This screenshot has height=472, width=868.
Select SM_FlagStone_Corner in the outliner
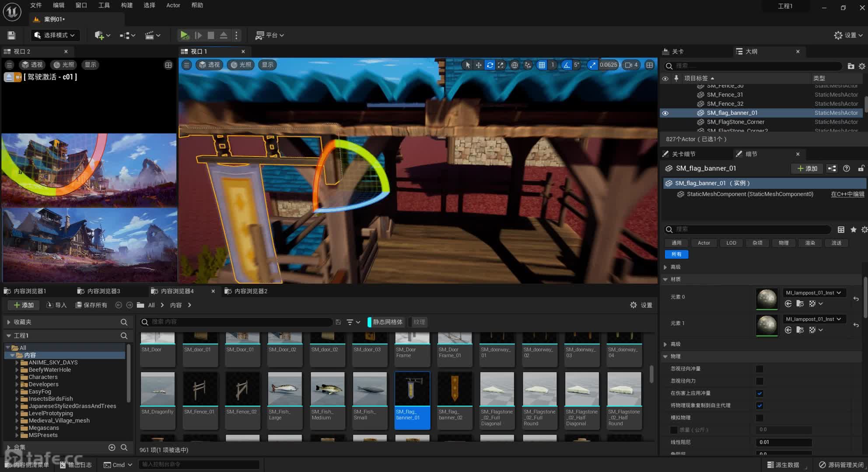click(735, 122)
